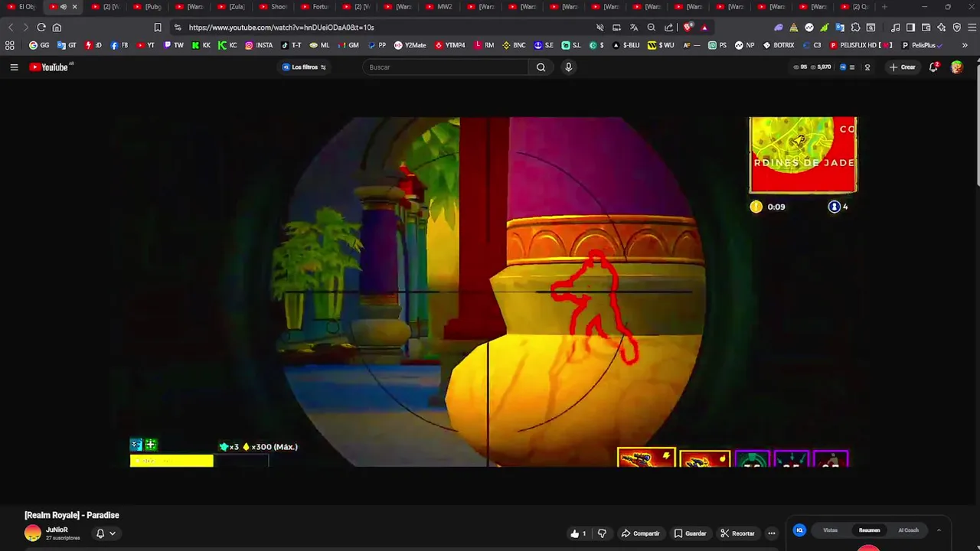Mute the audio-playing tab speaker icon
The height and width of the screenshot is (551, 980).
(x=64, y=7)
